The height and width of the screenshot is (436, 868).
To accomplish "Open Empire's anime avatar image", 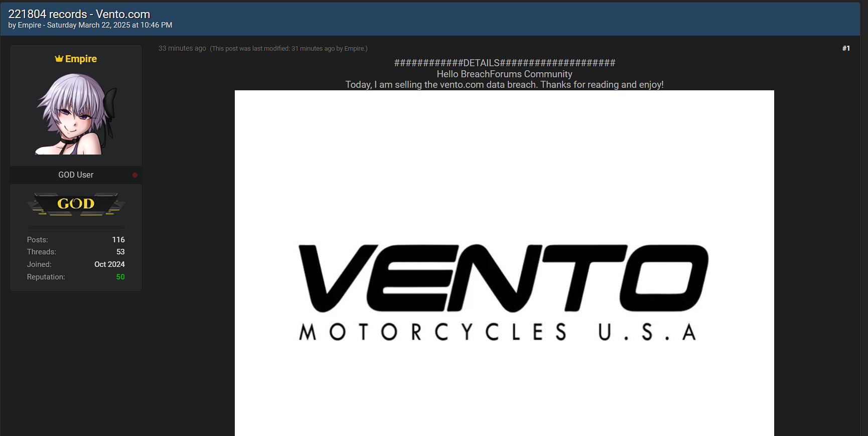I will (76, 114).
